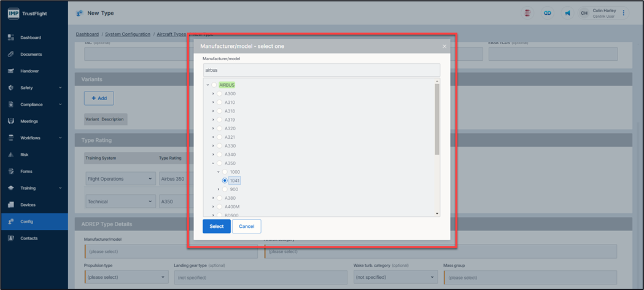Open the Meetings sidebar icon
This screenshot has height=290, width=644.
tap(12, 121)
